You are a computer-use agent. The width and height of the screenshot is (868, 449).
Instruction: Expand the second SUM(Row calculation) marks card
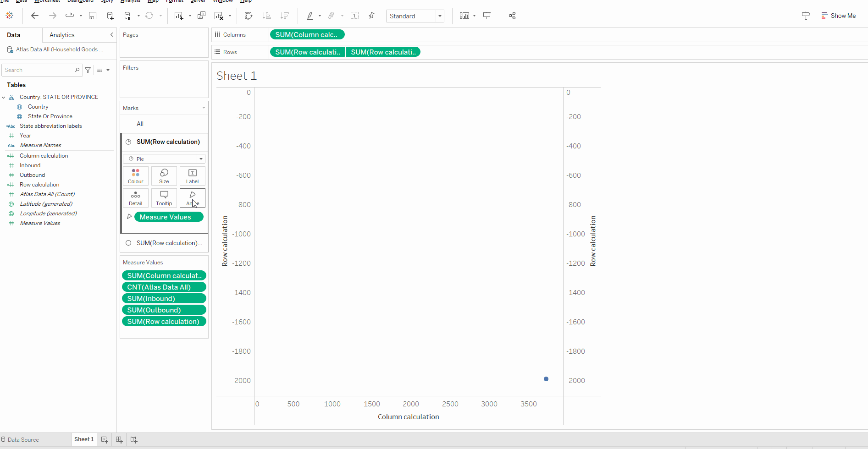point(164,243)
